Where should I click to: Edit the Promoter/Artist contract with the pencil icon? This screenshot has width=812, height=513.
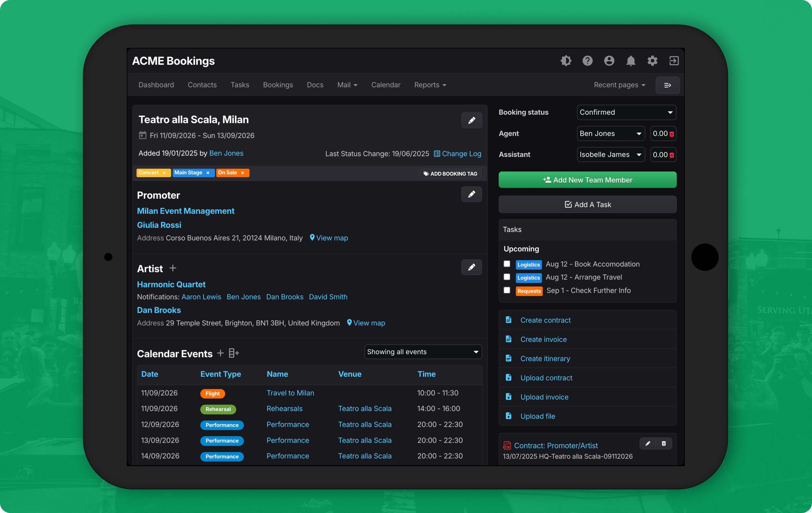pyautogui.click(x=648, y=444)
